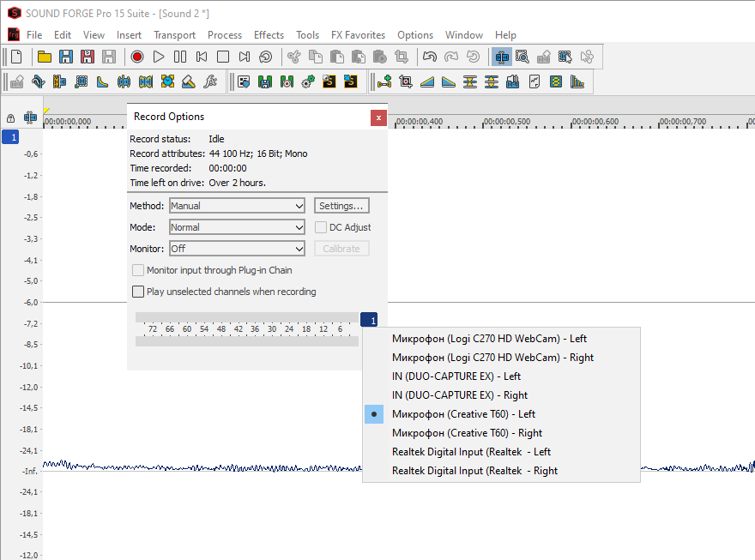Click the green gears batch icon
The image size is (755, 560).
[x=308, y=81]
